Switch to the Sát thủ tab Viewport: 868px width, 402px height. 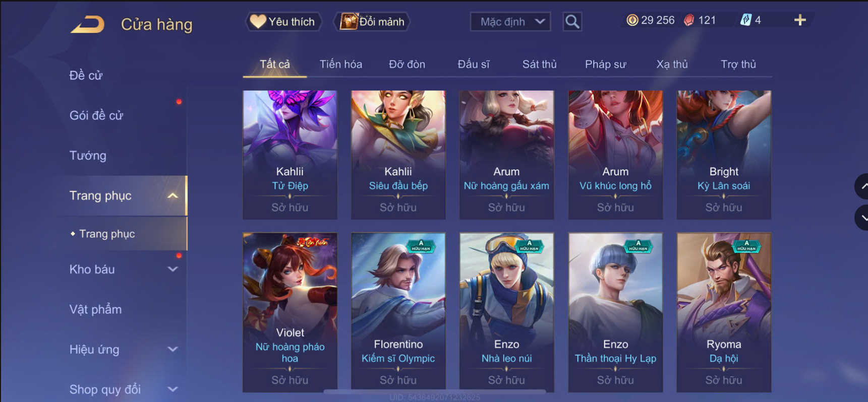539,64
